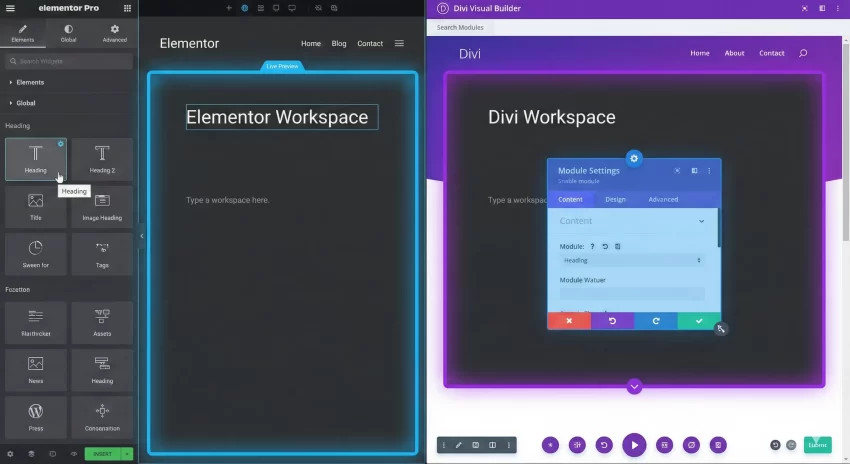Click the Divi history undo circle button
Screen dimensions: 850x464
click(604, 445)
